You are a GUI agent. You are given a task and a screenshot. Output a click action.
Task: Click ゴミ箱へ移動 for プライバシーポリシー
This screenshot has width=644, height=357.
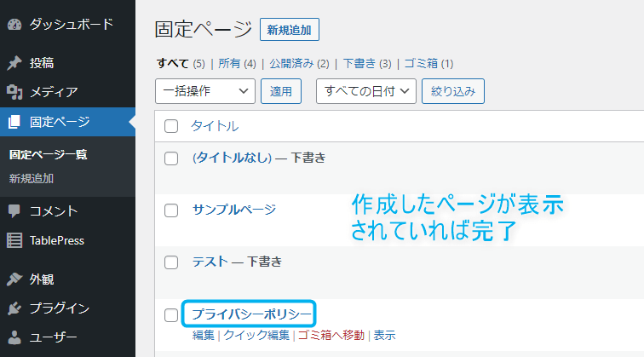[331, 335]
